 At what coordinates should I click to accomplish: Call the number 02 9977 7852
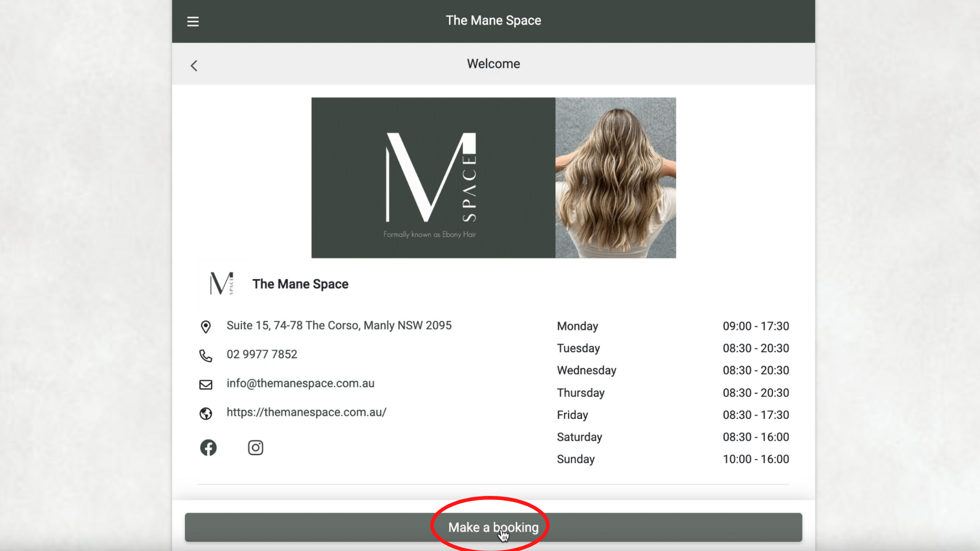261,354
